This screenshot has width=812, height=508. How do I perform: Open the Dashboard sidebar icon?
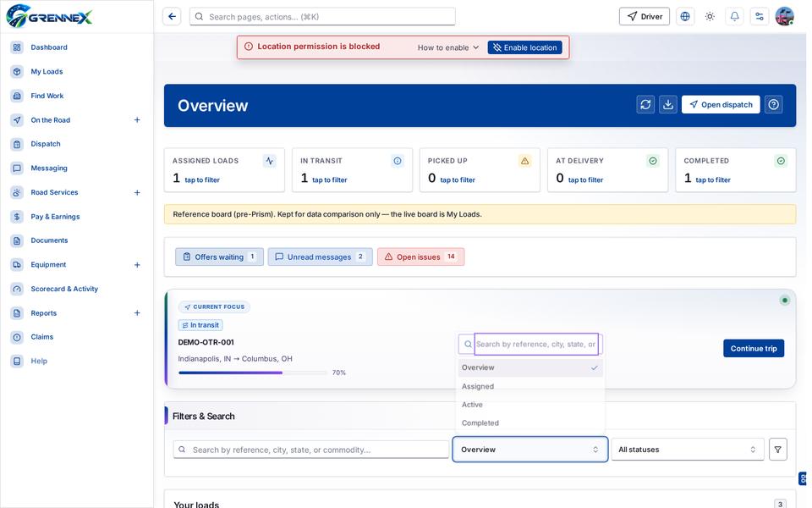(x=17, y=47)
